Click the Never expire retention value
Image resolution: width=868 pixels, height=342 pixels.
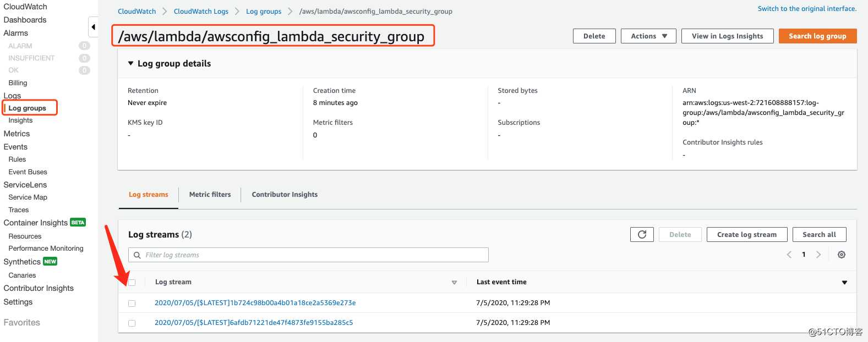[147, 103]
